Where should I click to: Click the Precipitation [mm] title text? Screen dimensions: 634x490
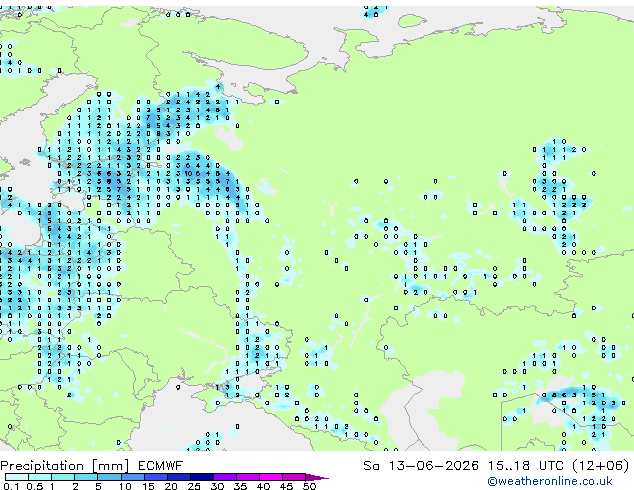coord(65,466)
